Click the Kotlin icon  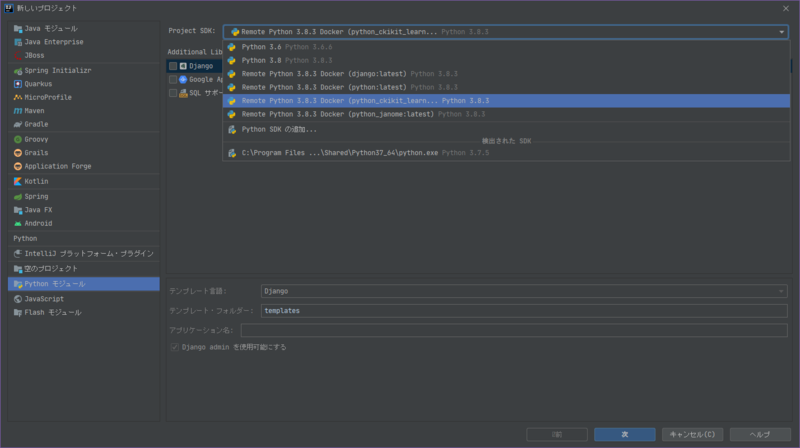click(18, 181)
